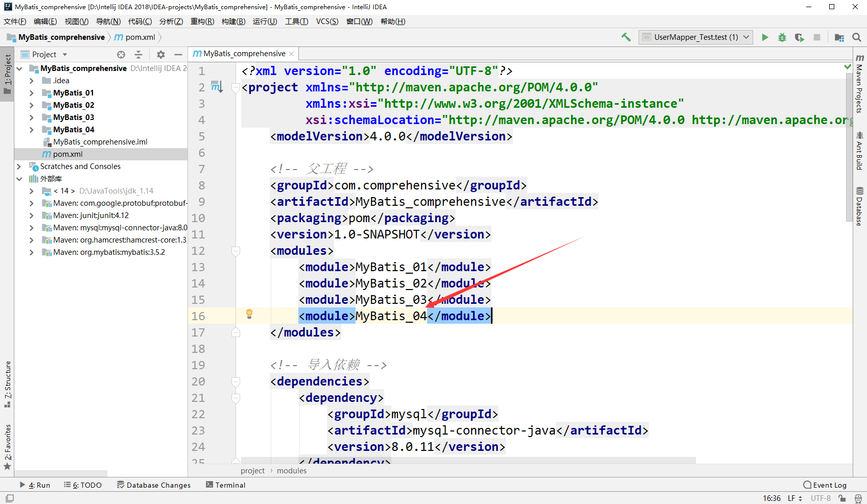The width and height of the screenshot is (867, 504).
Task: Open the run configuration dropdown
Action: (695, 37)
